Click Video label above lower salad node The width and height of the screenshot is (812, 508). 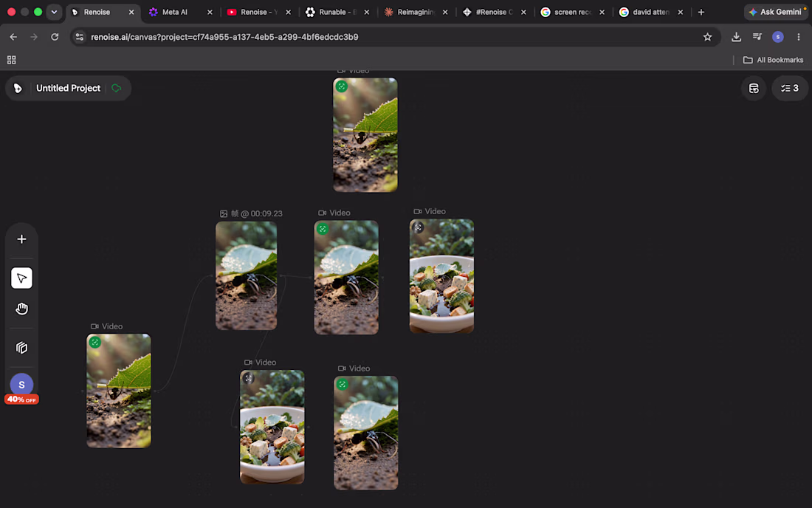pos(260,363)
